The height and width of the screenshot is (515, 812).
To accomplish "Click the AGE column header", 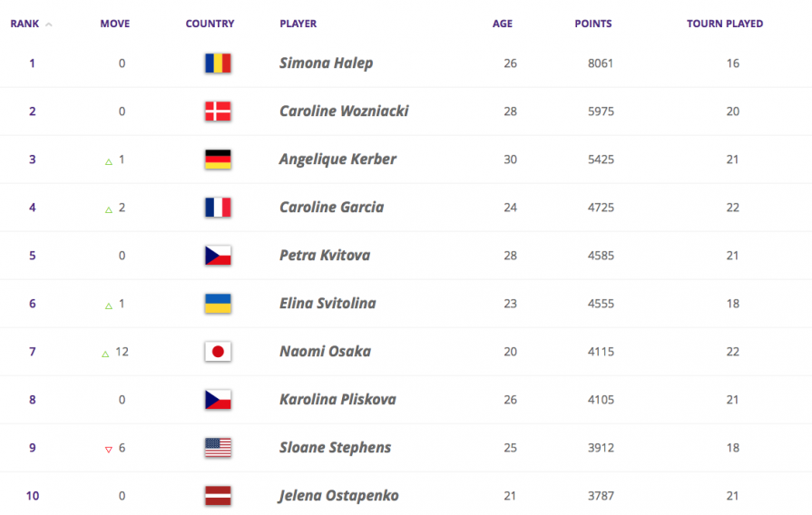I will [503, 24].
